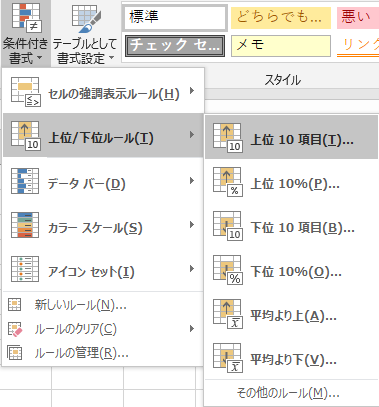The width and height of the screenshot is (379, 407).
Task: Open セルの強調表示ルール(H) submenu
Action: point(103,92)
